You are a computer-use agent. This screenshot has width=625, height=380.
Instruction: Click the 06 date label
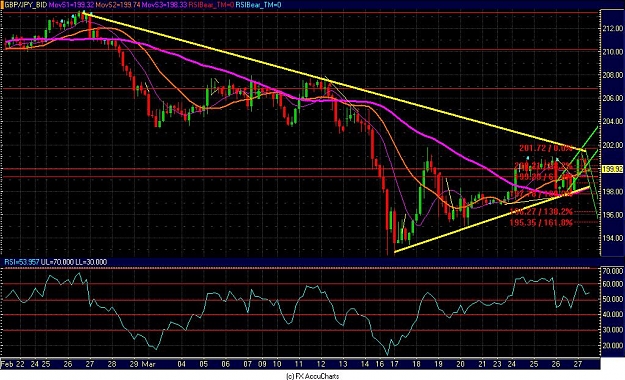[226, 364]
